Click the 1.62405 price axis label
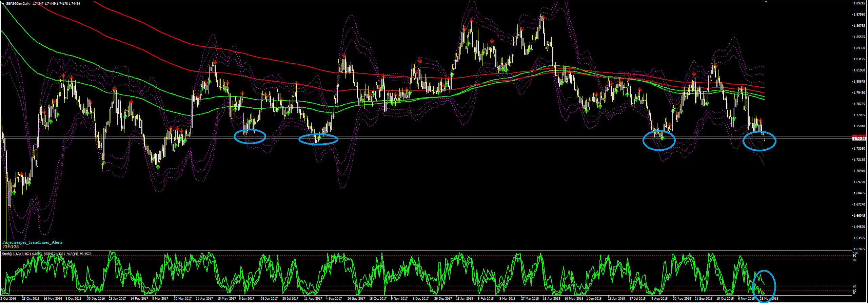This screenshot has width=868, height=303. pyautogui.click(x=859, y=249)
